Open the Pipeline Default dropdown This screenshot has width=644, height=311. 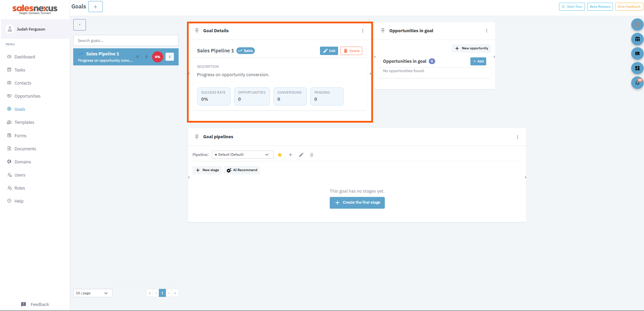click(x=242, y=155)
